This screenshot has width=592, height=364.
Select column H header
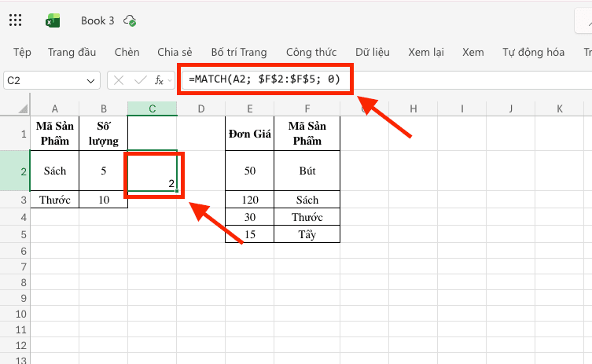[413, 108]
